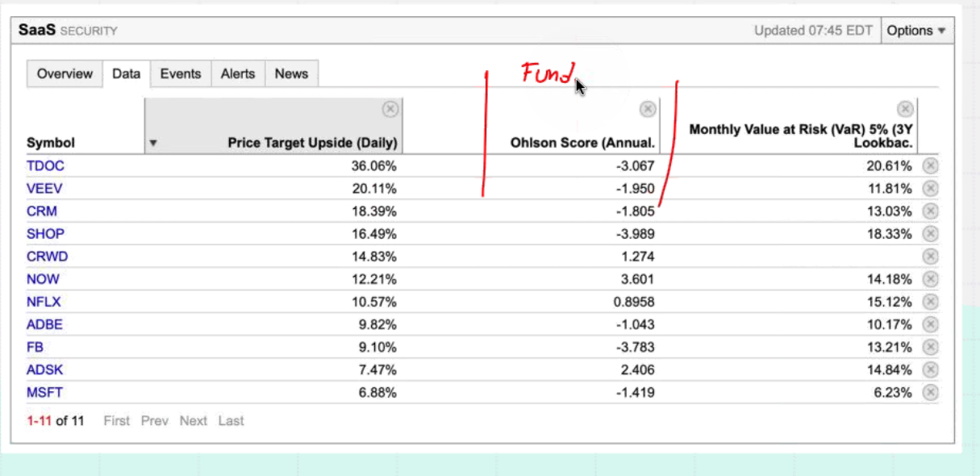Remove MSFT row from the table
This screenshot has height=476, width=980.
[930, 392]
